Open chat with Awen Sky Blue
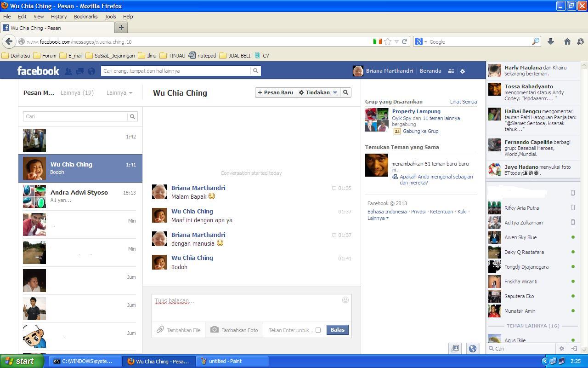This screenshot has width=588, height=368. [532, 237]
